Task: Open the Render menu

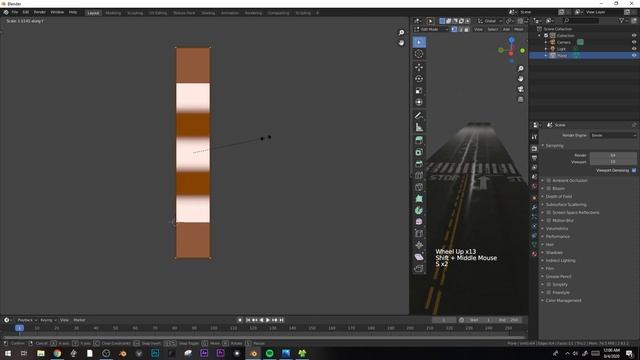Action: [40, 13]
